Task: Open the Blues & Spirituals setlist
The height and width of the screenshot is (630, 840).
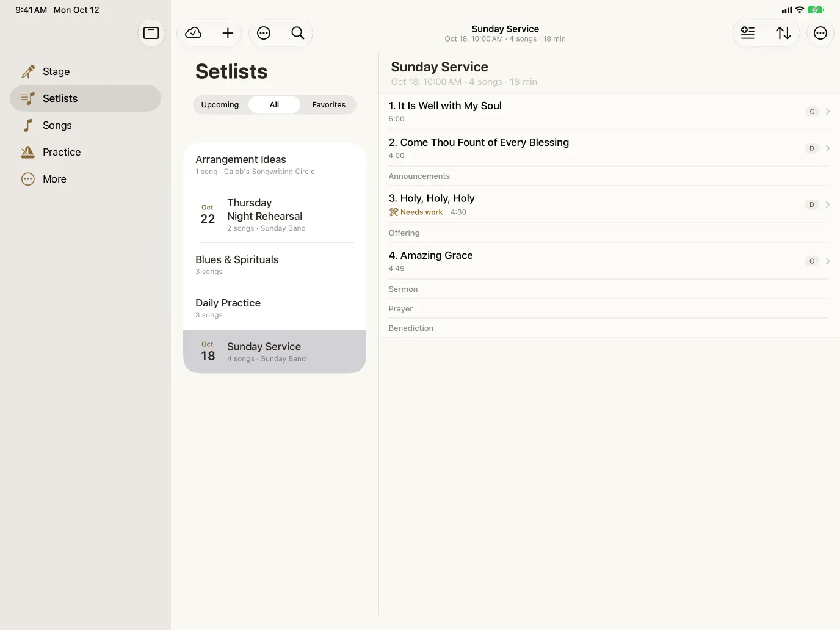Action: click(x=275, y=265)
